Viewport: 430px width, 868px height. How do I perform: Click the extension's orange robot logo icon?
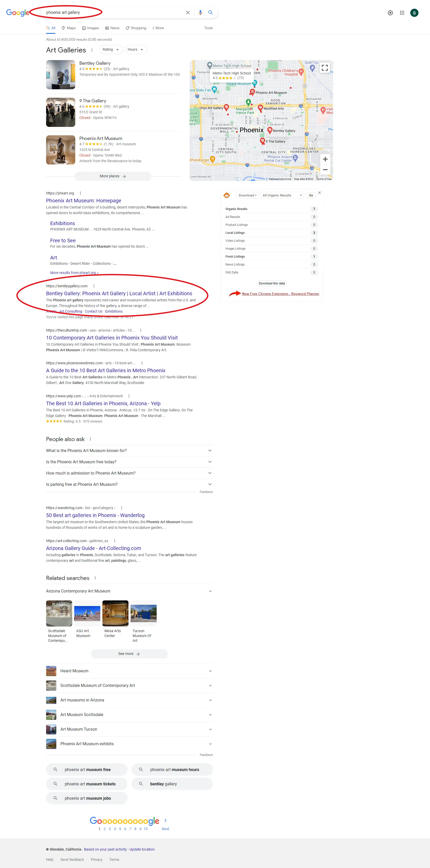(227, 195)
